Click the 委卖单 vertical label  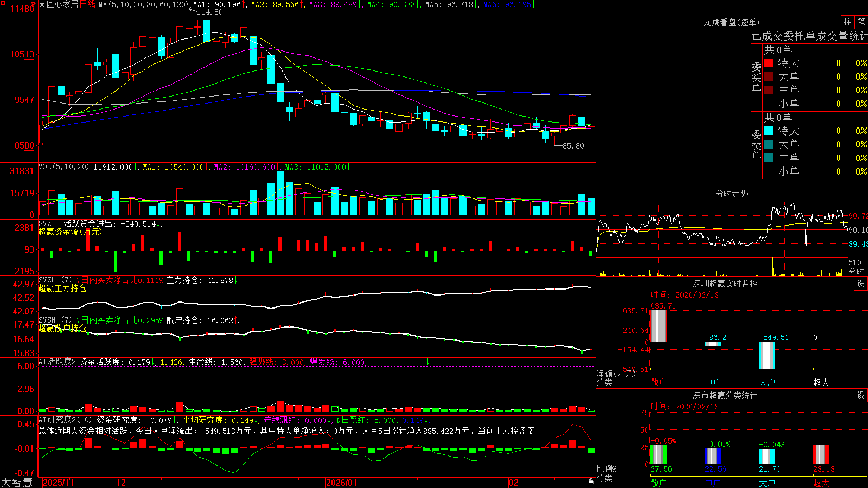(x=756, y=145)
